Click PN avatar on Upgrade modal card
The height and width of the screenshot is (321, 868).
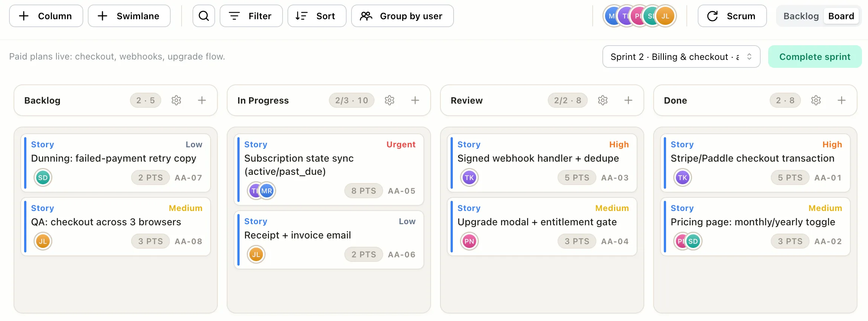click(x=469, y=241)
